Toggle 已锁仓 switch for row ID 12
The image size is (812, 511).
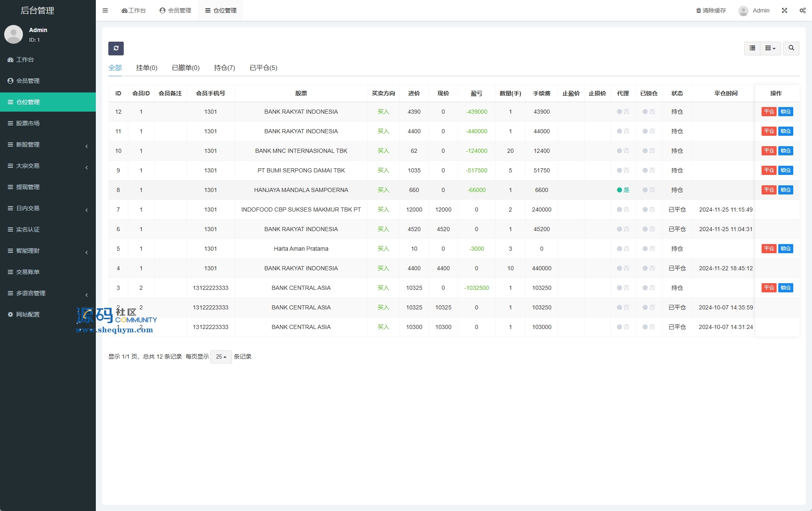point(648,112)
